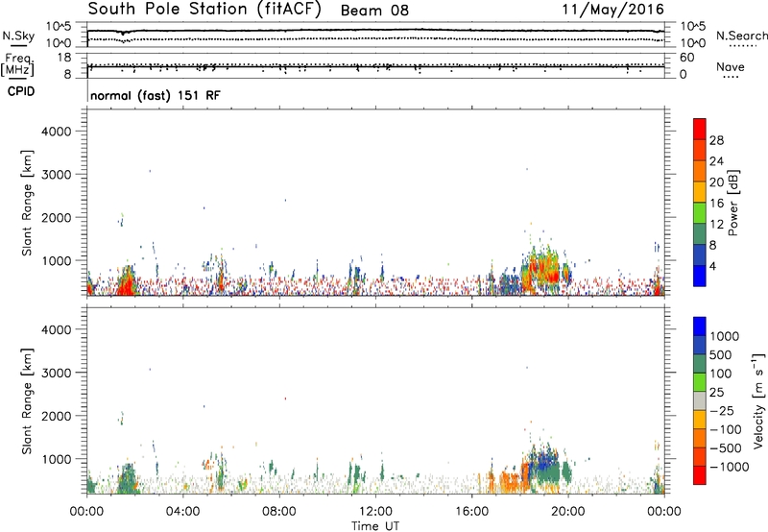This screenshot has width=768, height=532.
Task: Pick the bright green 25-100 Velocity swatch
Action: pos(700,382)
